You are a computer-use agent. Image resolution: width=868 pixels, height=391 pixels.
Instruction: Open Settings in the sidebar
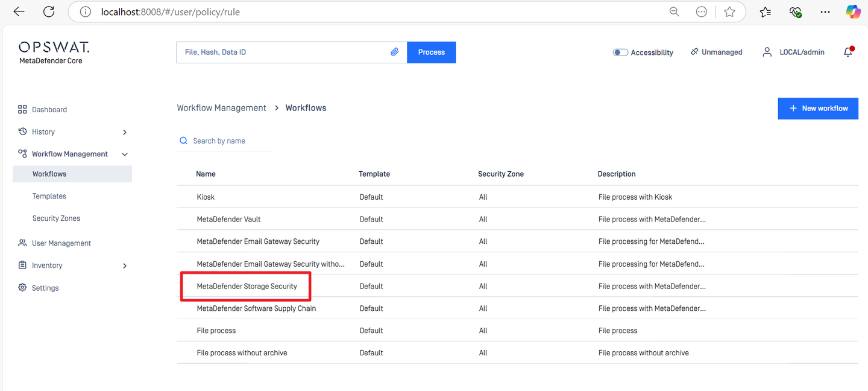[x=45, y=288]
